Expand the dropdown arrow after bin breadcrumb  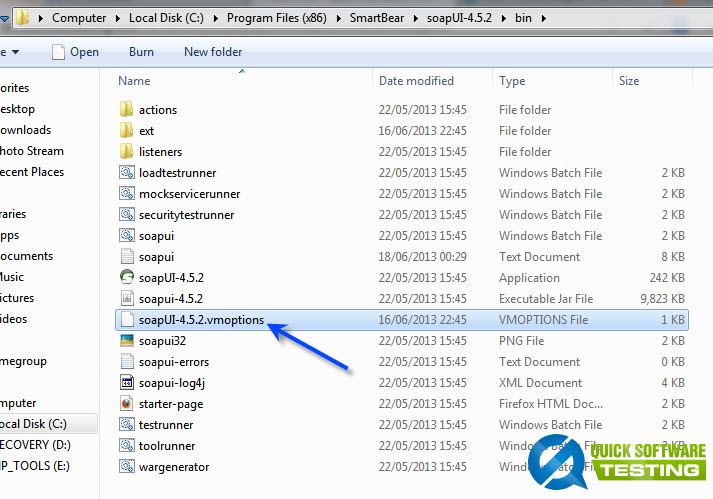[542, 18]
